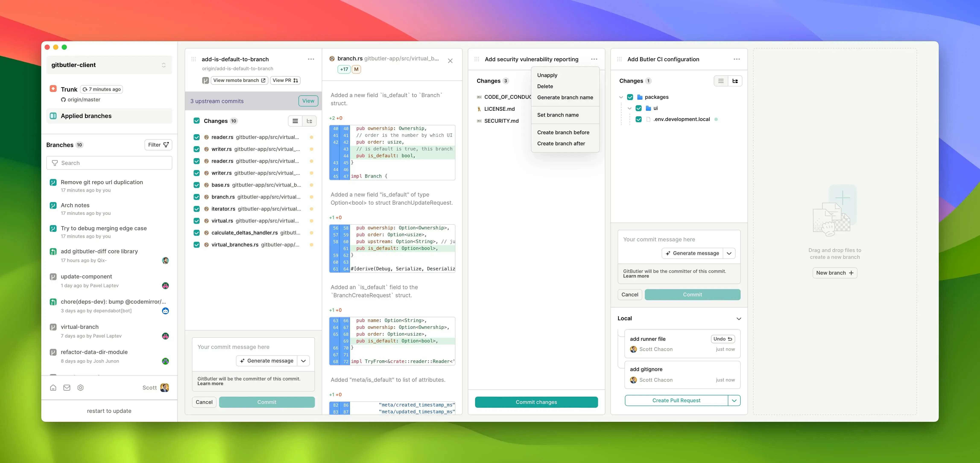Collapse the Local section expander
The width and height of the screenshot is (980, 463).
click(x=738, y=319)
